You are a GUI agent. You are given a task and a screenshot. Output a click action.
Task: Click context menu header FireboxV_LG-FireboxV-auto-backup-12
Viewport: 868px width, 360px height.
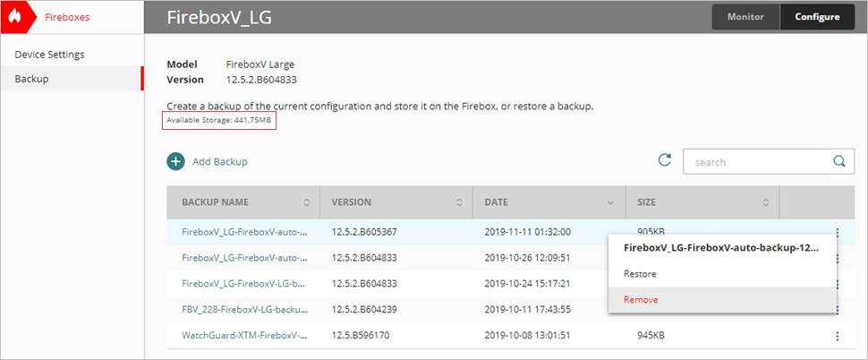pyautogui.click(x=721, y=247)
